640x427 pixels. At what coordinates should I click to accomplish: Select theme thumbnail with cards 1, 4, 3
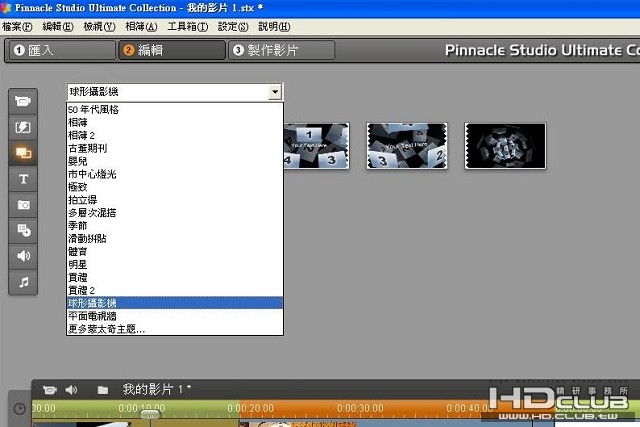click(316, 146)
